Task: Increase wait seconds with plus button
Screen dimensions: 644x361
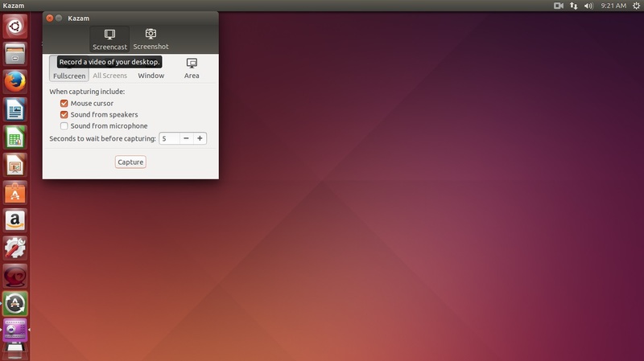Action: pyautogui.click(x=200, y=138)
